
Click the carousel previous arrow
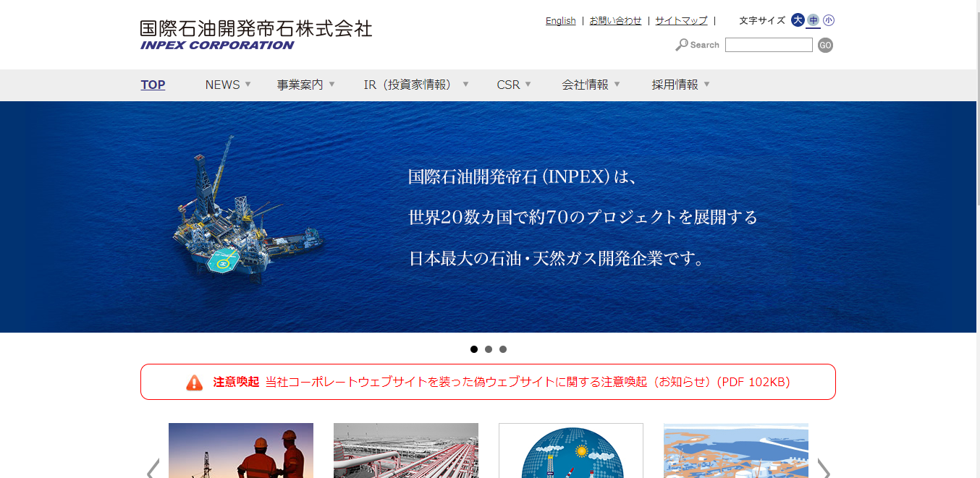[x=152, y=469]
